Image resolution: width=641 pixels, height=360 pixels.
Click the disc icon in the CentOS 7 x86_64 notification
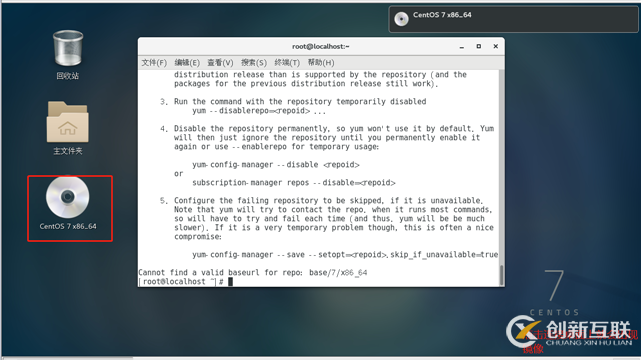click(x=401, y=19)
